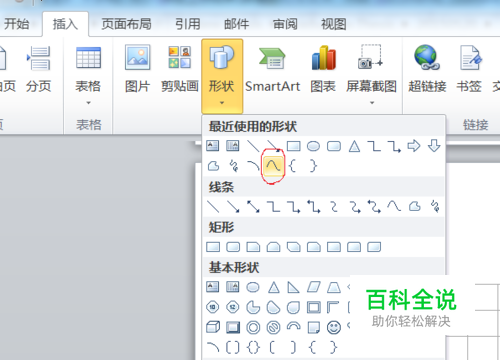The width and height of the screenshot is (500, 360).
Task: Choose the isosceles triangle under 基本形状
Action: (274, 287)
